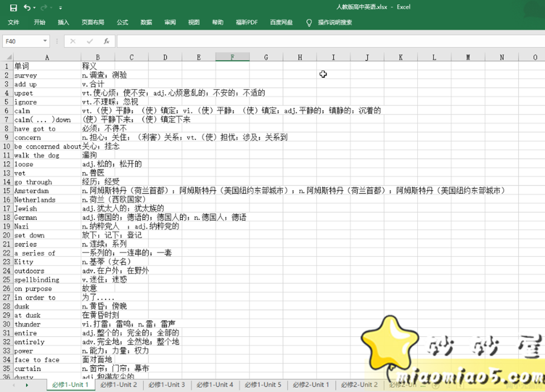Switch to the 视图 ribbon tab
The image size is (545, 392).
(193, 22)
